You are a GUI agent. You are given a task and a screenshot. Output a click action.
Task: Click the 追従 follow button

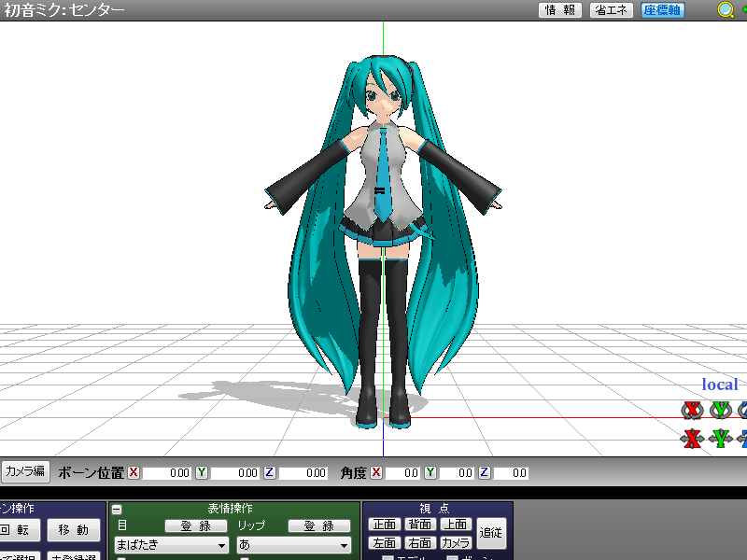[491, 533]
